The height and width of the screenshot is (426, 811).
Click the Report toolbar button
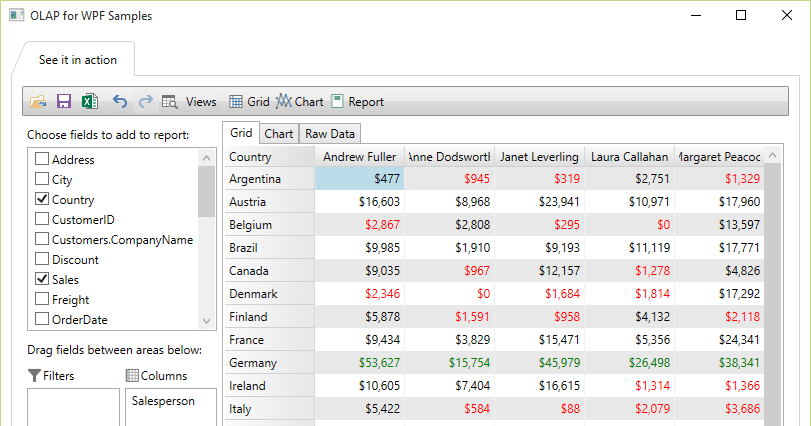click(357, 101)
